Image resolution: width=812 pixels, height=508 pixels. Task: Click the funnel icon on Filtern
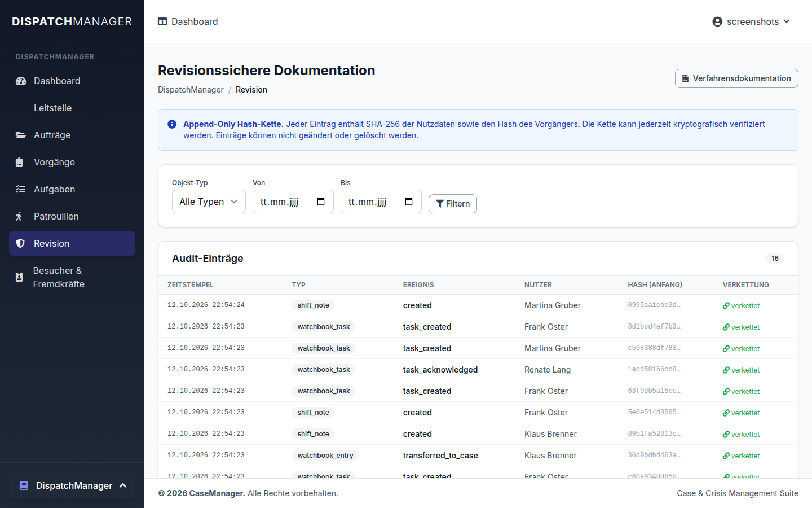click(x=440, y=204)
